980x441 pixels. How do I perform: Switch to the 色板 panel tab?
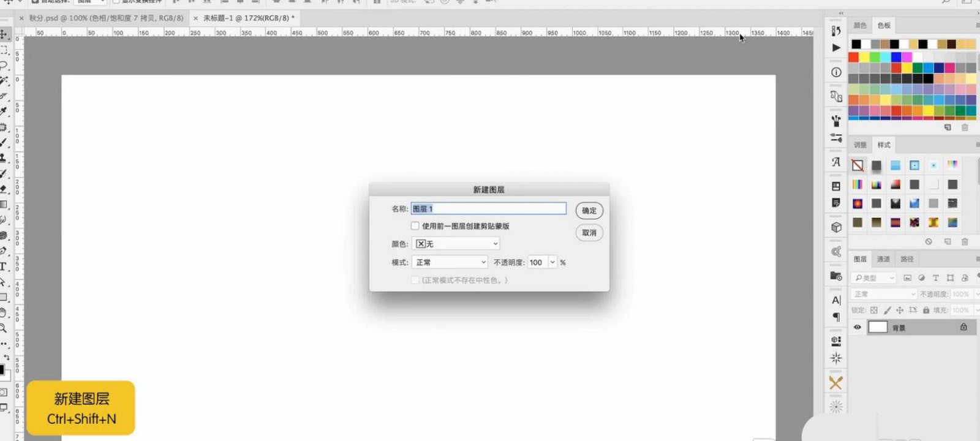884,25
